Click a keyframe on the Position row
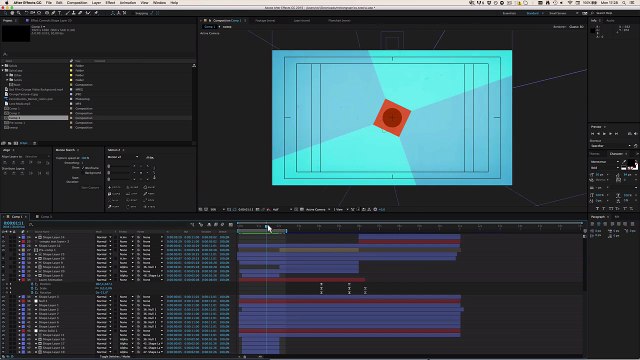Screen dimensions: 640x360 click(321, 284)
